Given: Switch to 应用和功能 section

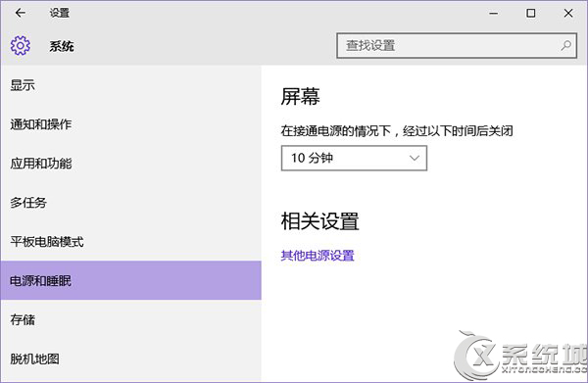Looking at the screenshot, I should pos(131,163).
